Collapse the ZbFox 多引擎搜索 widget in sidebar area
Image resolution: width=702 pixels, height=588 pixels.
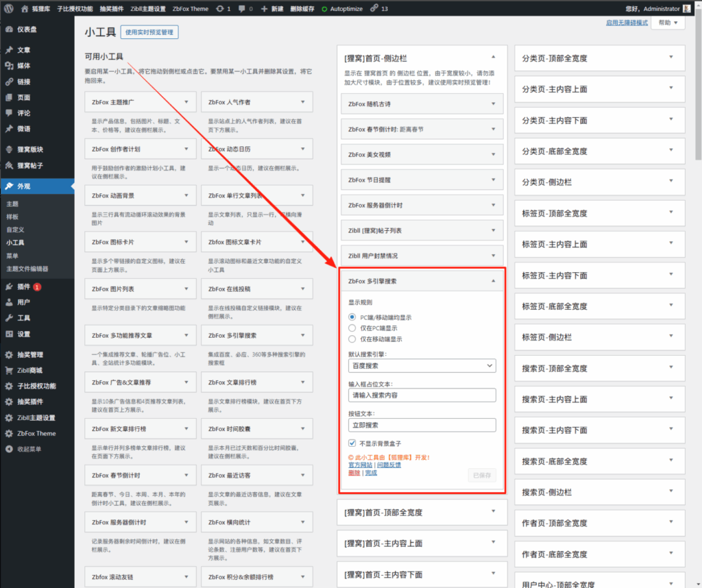(493, 281)
